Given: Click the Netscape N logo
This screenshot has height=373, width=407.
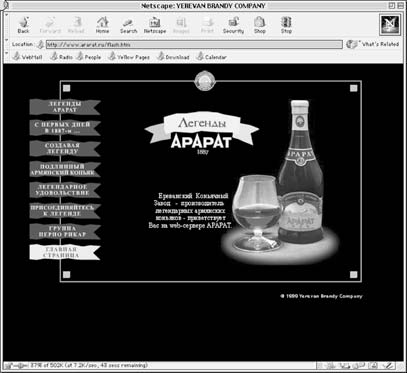Looking at the screenshot, I should [390, 25].
